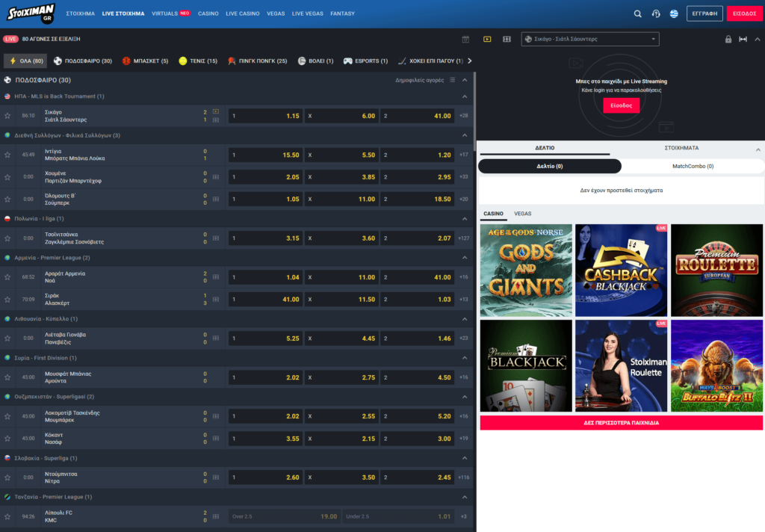This screenshot has height=532, width=765.
Task: Click the ΕΓΓΡΑΦΗ register button
Action: tap(704, 13)
